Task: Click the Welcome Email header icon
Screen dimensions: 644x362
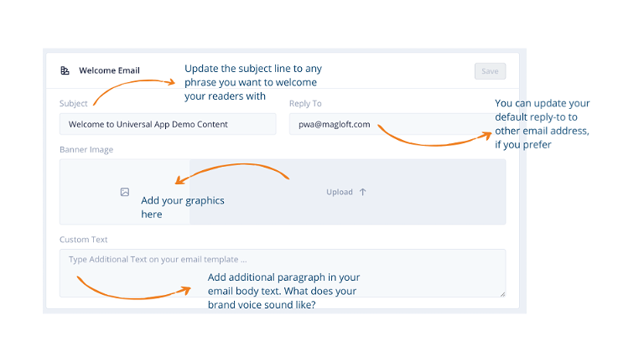Action: pyautogui.click(x=65, y=70)
